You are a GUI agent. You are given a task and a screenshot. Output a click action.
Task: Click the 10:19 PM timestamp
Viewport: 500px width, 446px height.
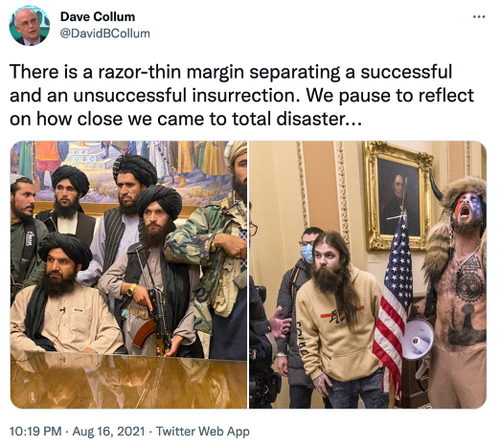click(x=36, y=431)
